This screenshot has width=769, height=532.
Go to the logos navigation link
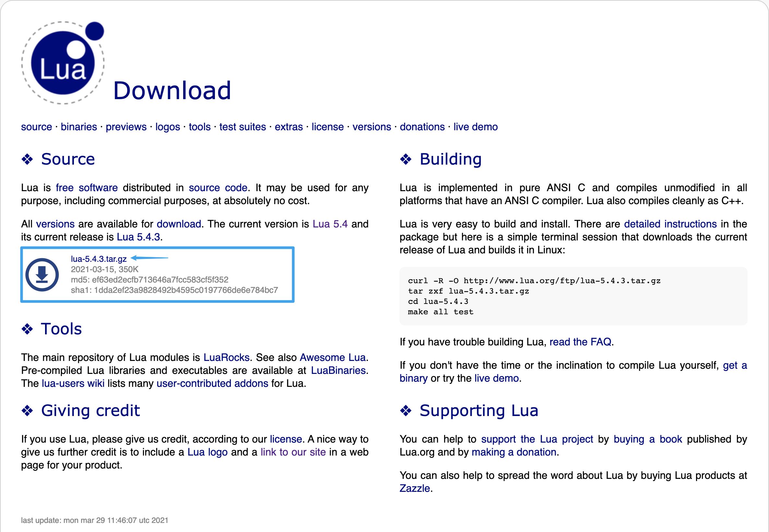[167, 127]
